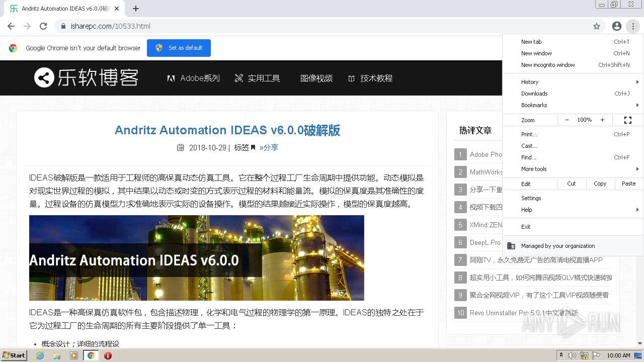
Task: Click Copy in Edit row
Action: [x=600, y=184]
